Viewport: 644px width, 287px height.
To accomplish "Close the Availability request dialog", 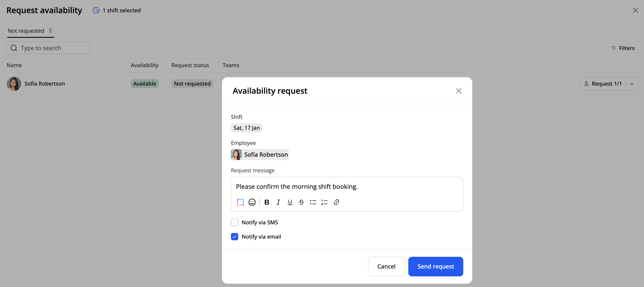I will [x=459, y=91].
